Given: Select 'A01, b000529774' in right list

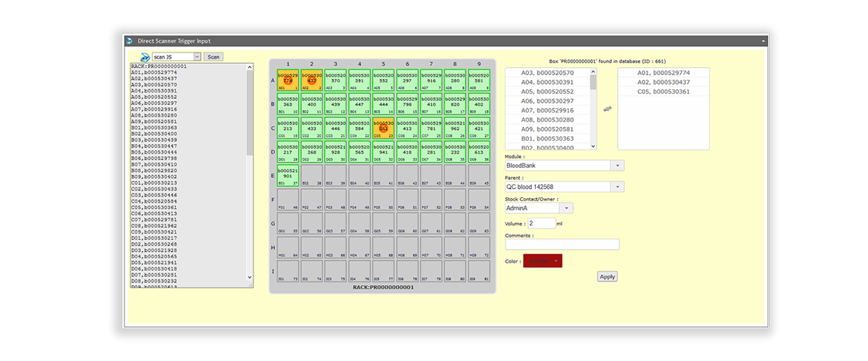Looking at the screenshot, I should pos(663,73).
